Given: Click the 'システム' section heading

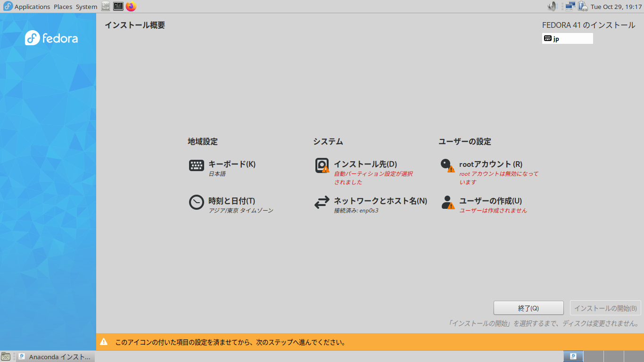Looking at the screenshot, I should (x=328, y=141).
